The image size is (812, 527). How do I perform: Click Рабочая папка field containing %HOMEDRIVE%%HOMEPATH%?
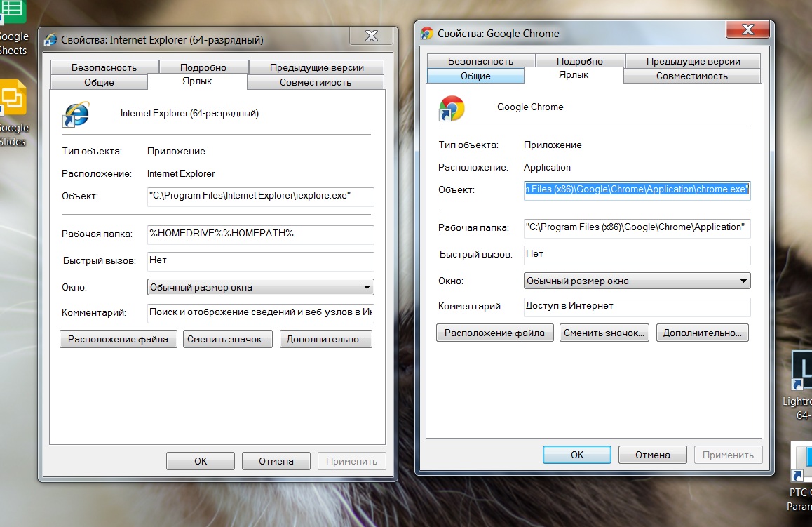coord(260,234)
